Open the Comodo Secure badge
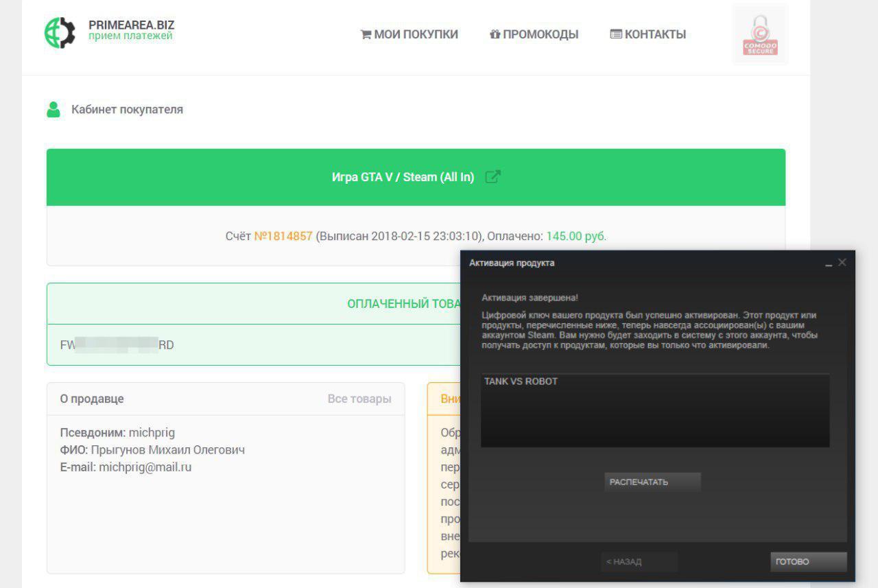The height and width of the screenshot is (588, 878). click(760, 34)
